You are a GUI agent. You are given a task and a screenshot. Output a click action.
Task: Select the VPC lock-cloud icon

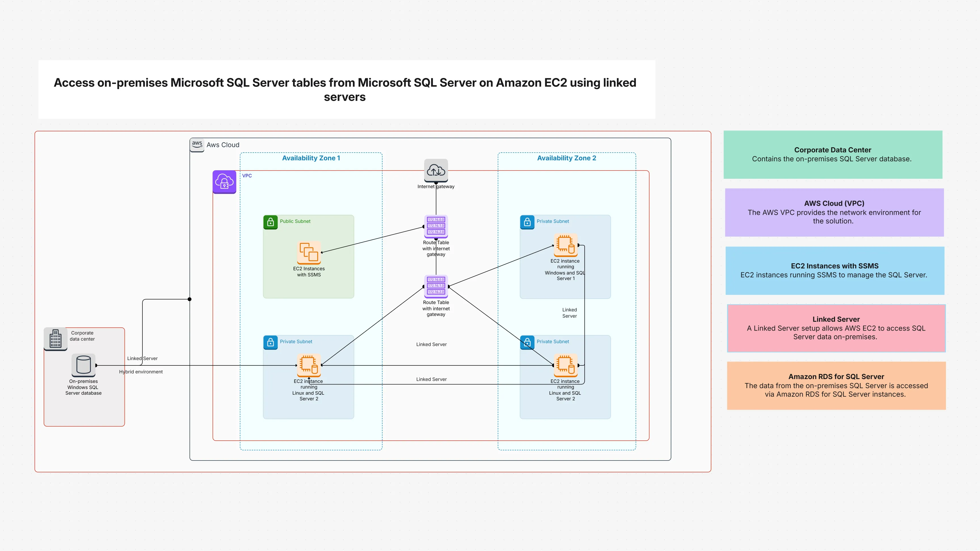click(x=224, y=182)
